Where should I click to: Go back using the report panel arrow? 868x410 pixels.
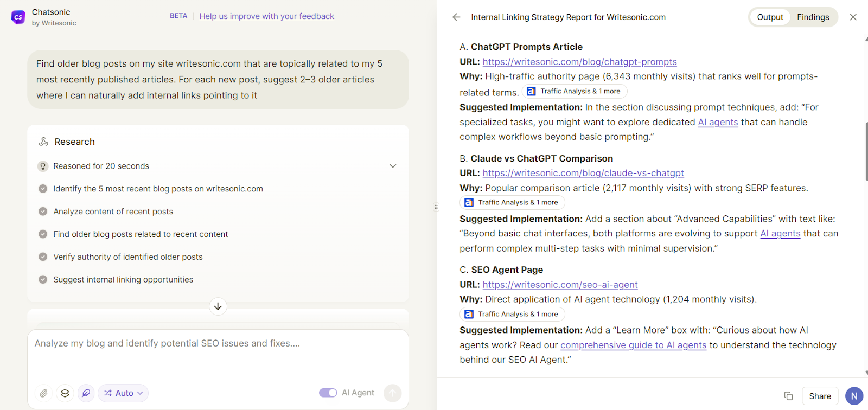pos(456,17)
